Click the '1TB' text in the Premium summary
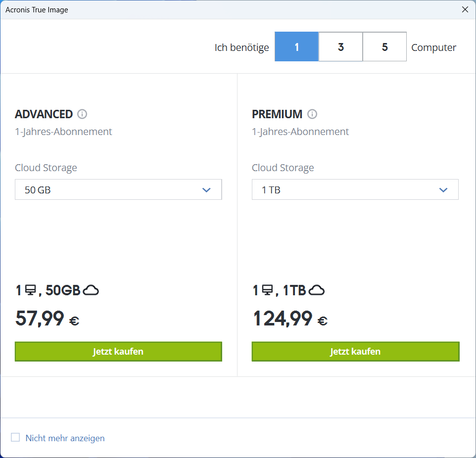The image size is (476, 458). [x=294, y=290]
